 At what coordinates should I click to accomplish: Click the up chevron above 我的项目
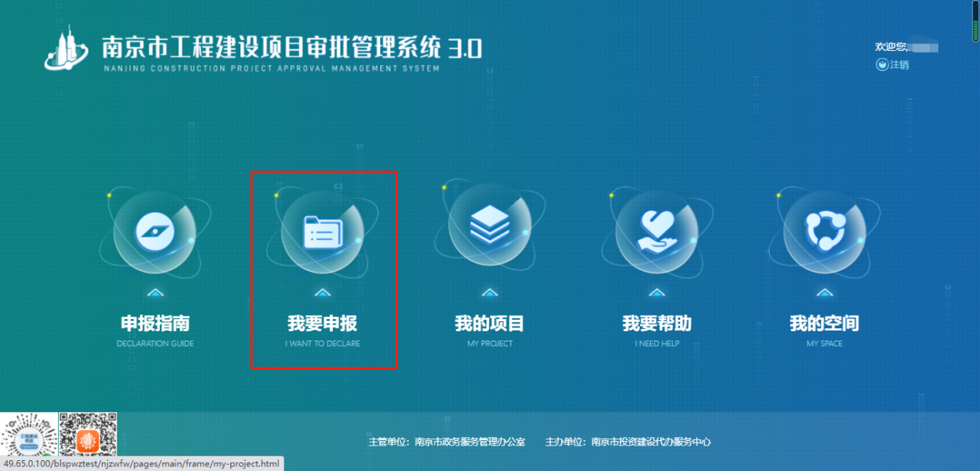tap(490, 293)
